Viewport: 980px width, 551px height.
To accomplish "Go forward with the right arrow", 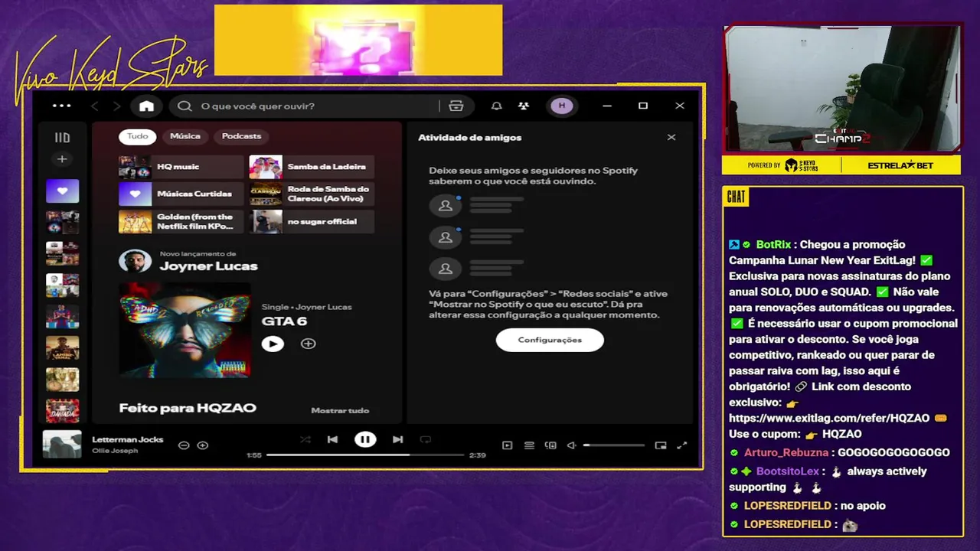I will [x=117, y=106].
